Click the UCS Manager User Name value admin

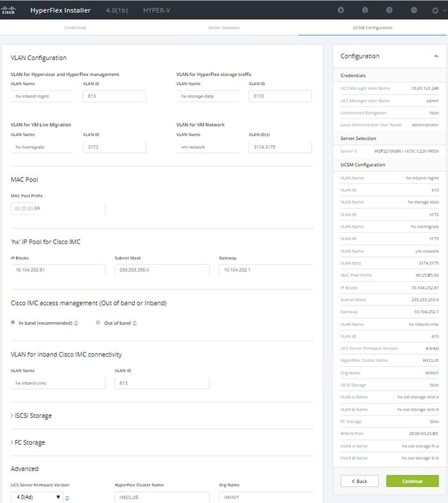pyautogui.click(x=432, y=101)
